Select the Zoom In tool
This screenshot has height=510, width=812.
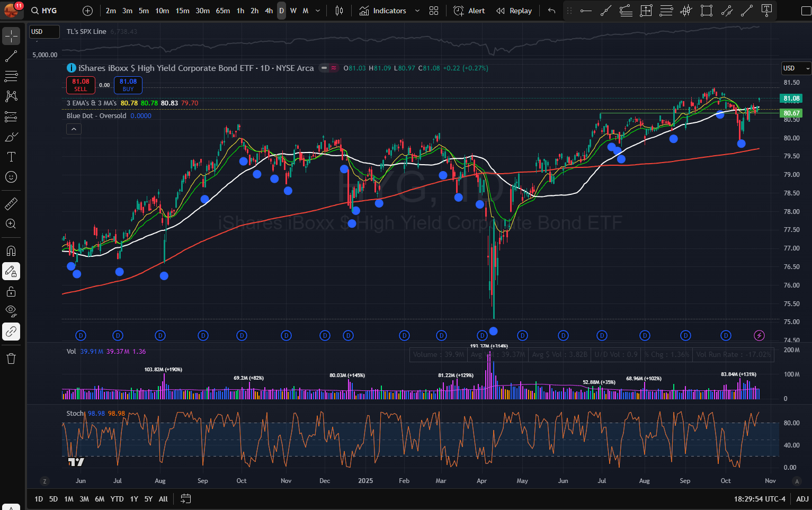click(x=11, y=223)
